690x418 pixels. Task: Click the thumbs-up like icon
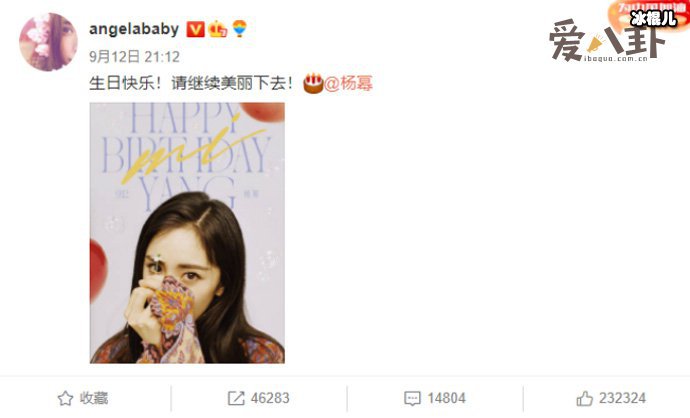click(x=584, y=398)
